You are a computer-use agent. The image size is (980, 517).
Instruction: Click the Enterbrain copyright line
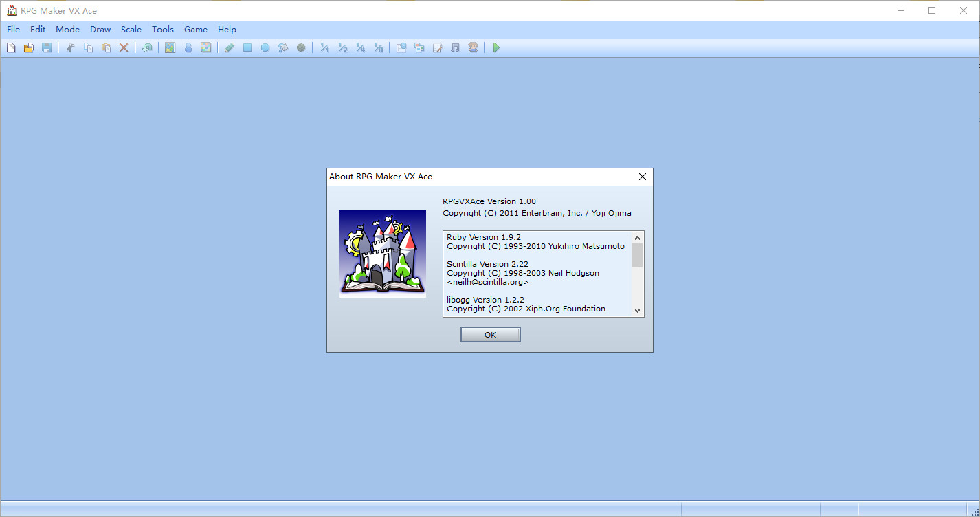pos(537,213)
